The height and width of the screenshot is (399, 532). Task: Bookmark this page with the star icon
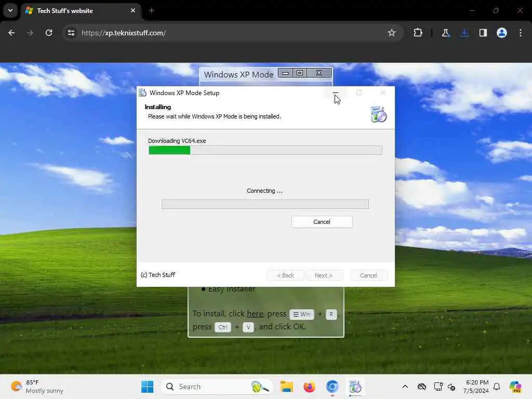[392, 33]
